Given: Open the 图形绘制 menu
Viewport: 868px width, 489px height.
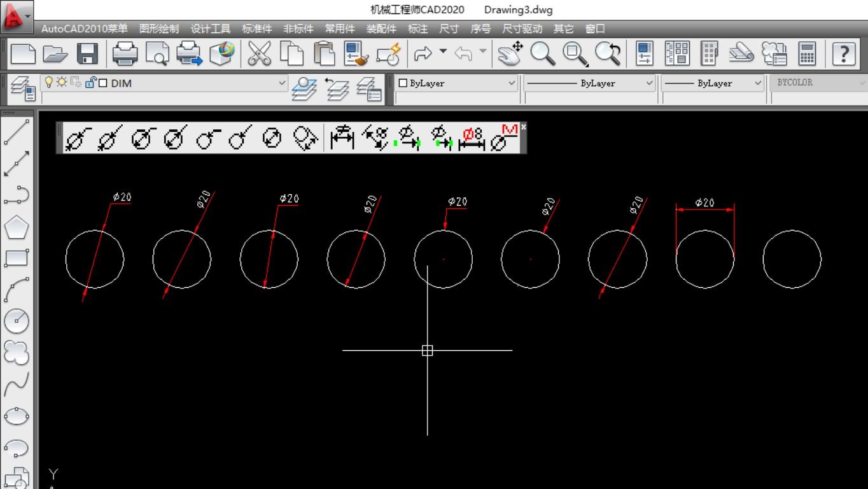Looking at the screenshot, I should (159, 29).
